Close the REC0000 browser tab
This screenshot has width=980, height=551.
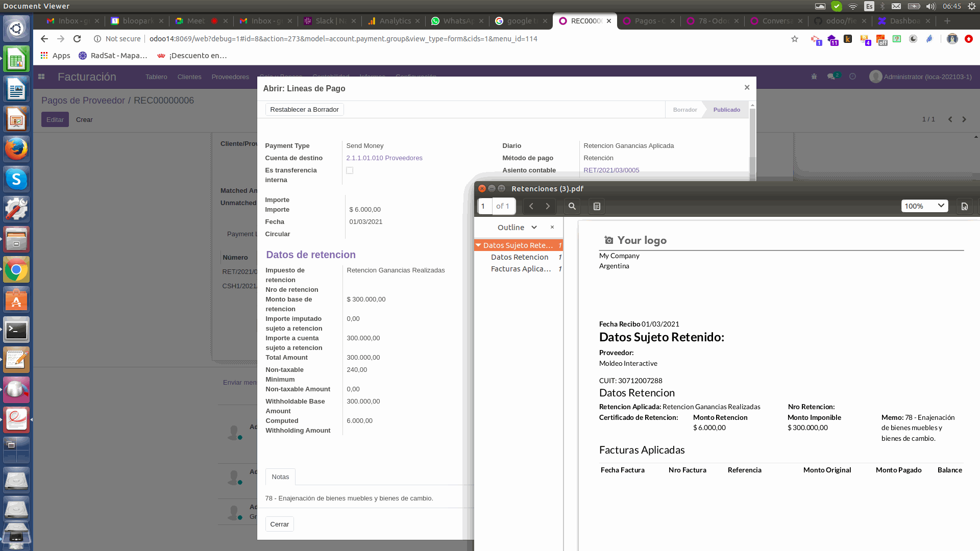tap(609, 21)
